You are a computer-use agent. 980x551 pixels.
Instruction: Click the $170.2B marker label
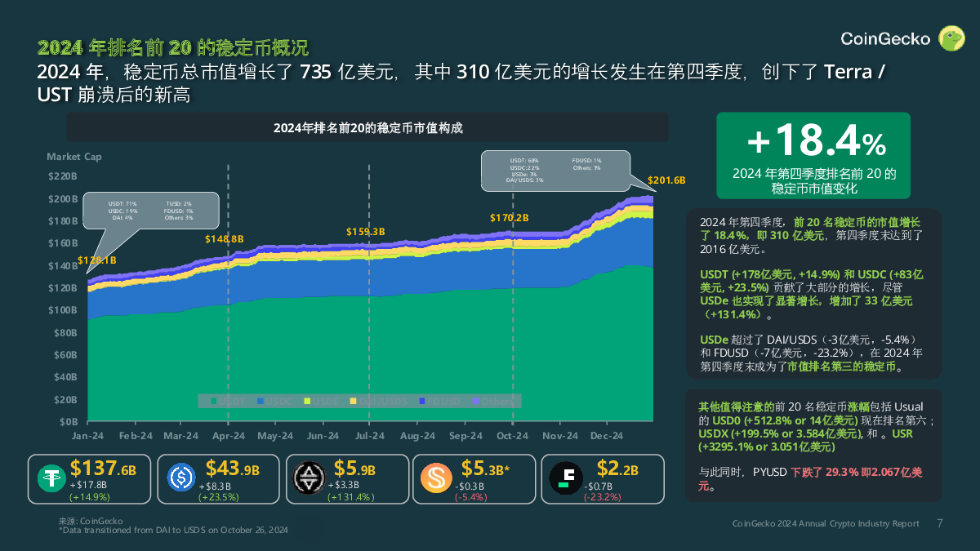(510, 218)
